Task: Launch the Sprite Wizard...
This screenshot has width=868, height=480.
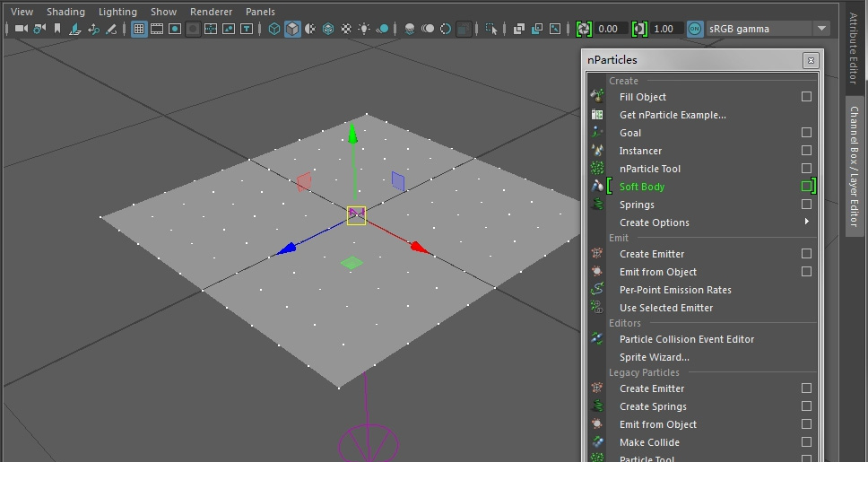Action: pyautogui.click(x=655, y=357)
